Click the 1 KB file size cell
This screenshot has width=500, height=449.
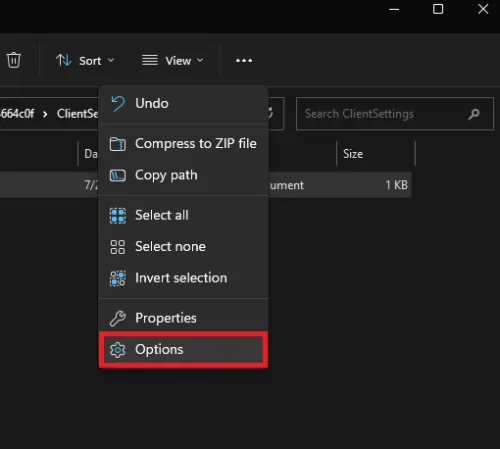(x=396, y=185)
